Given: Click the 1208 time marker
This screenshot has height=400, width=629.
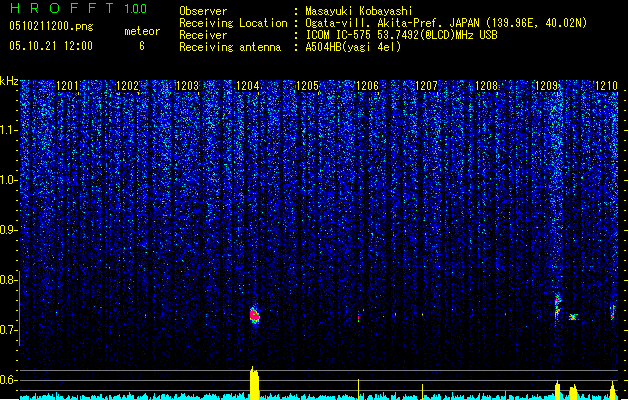Looking at the screenshot, I should point(486,86).
